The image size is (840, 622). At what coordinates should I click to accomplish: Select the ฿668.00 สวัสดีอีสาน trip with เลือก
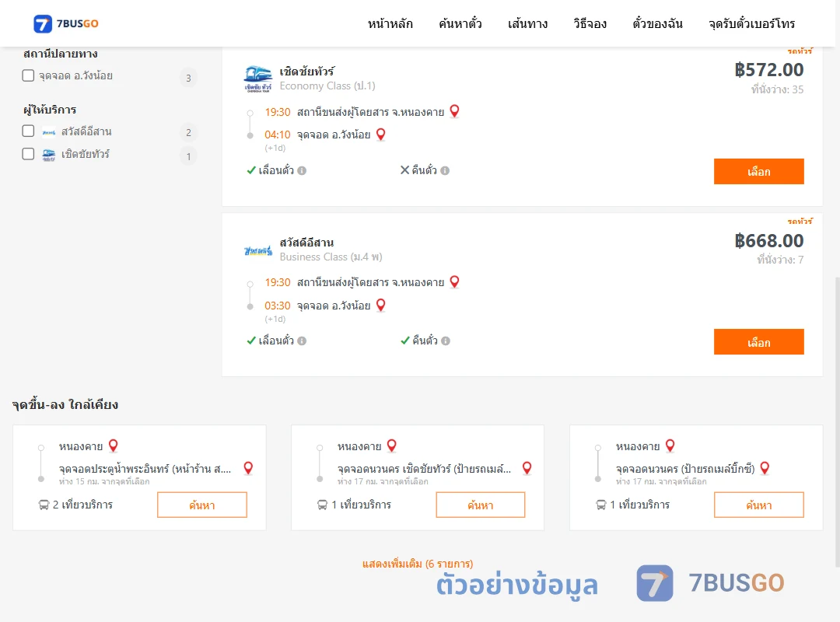click(x=758, y=342)
